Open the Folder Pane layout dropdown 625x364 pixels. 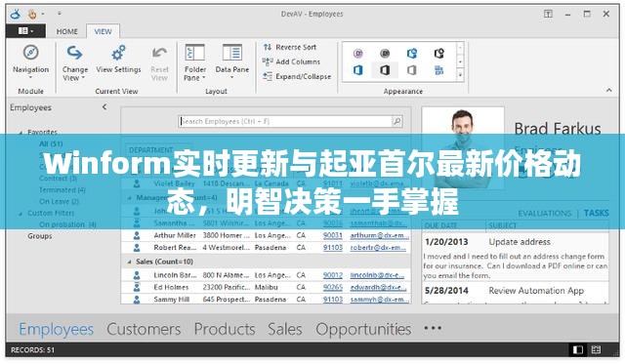pyautogui.click(x=195, y=62)
